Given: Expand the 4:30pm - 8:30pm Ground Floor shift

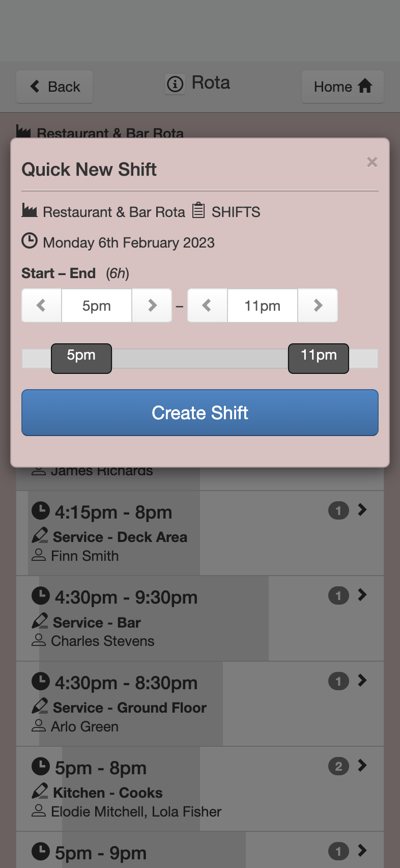Looking at the screenshot, I should tap(362, 681).
